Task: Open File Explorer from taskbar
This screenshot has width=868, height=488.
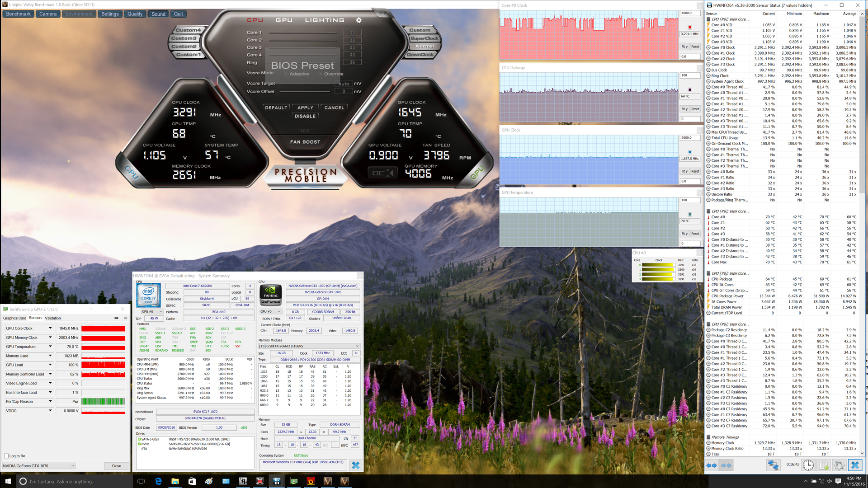Action: [175, 481]
